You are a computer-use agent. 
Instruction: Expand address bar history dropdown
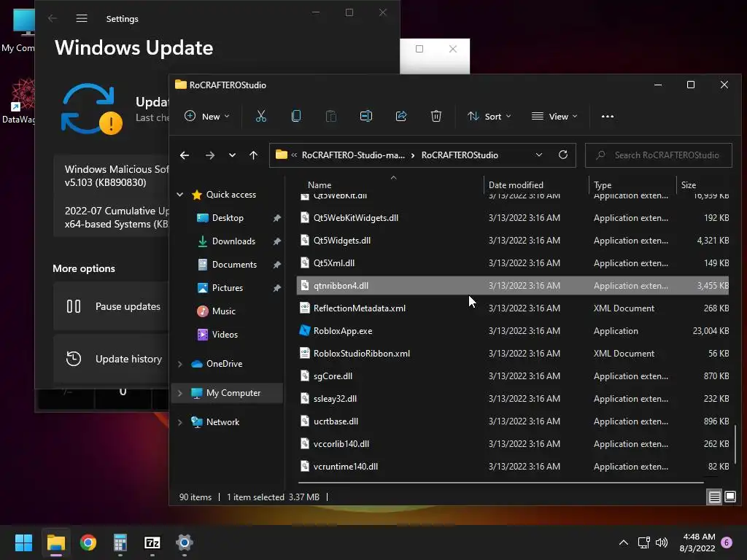pyautogui.click(x=539, y=155)
